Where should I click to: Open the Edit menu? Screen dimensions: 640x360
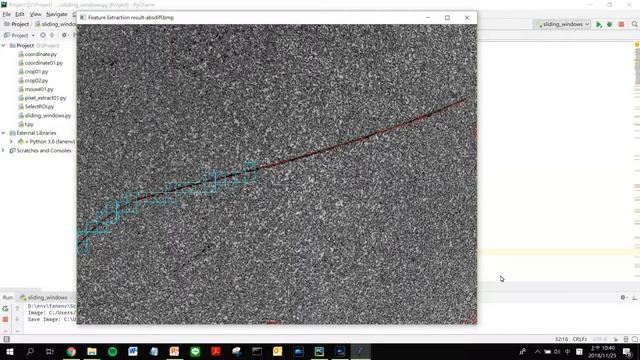[x=20, y=14]
